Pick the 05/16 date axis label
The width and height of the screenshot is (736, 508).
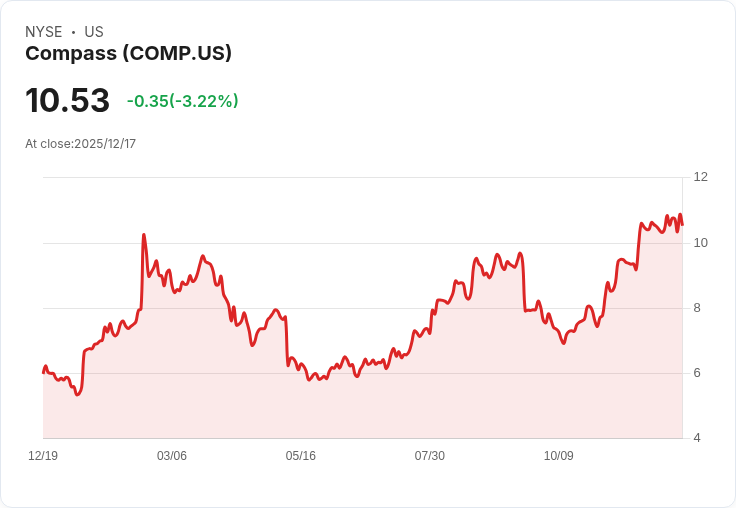pyautogui.click(x=301, y=456)
